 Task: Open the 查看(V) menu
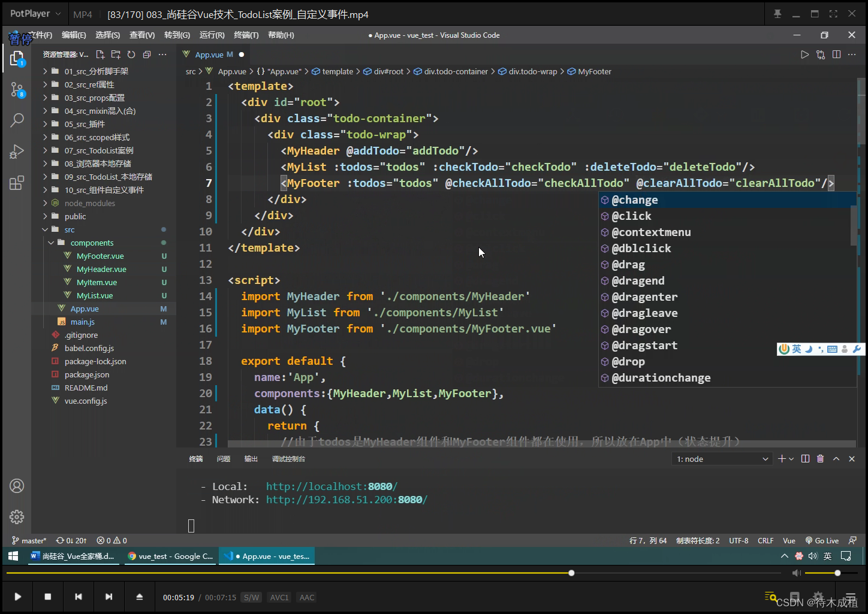(x=142, y=35)
